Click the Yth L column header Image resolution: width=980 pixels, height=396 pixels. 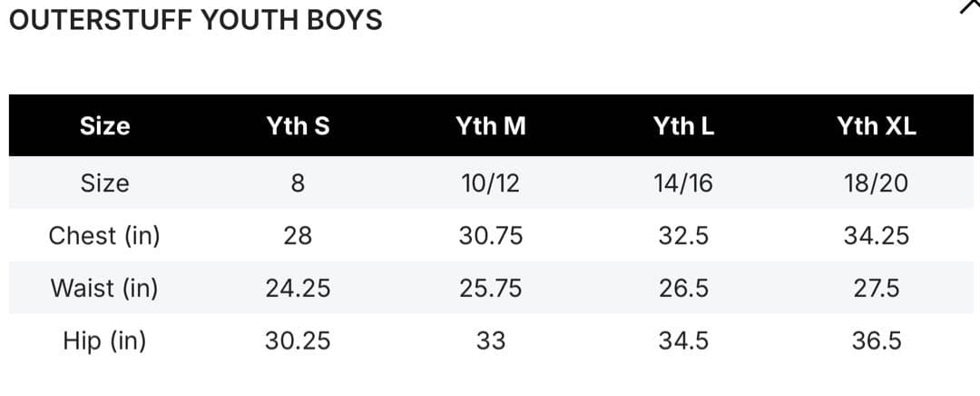[x=683, y=126]
